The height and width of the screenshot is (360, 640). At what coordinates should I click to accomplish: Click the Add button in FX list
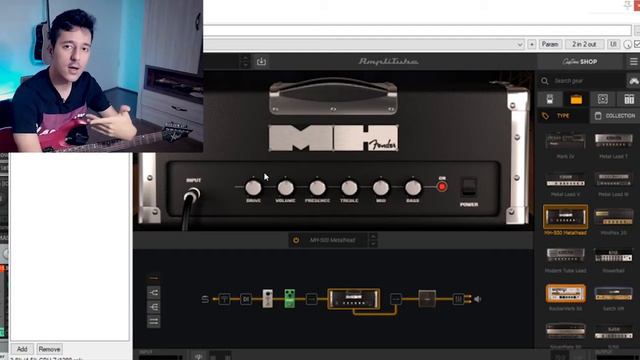tap(22, 349)
